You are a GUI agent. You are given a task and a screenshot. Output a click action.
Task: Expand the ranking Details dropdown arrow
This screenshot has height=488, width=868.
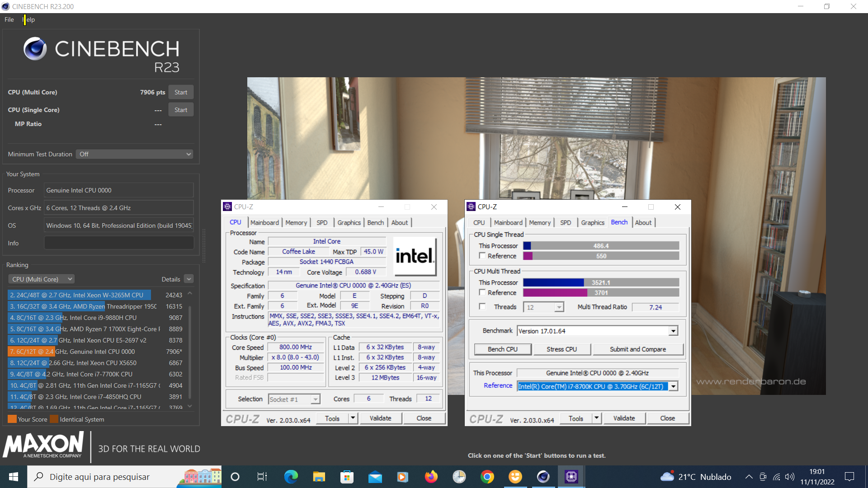point(189,279)
